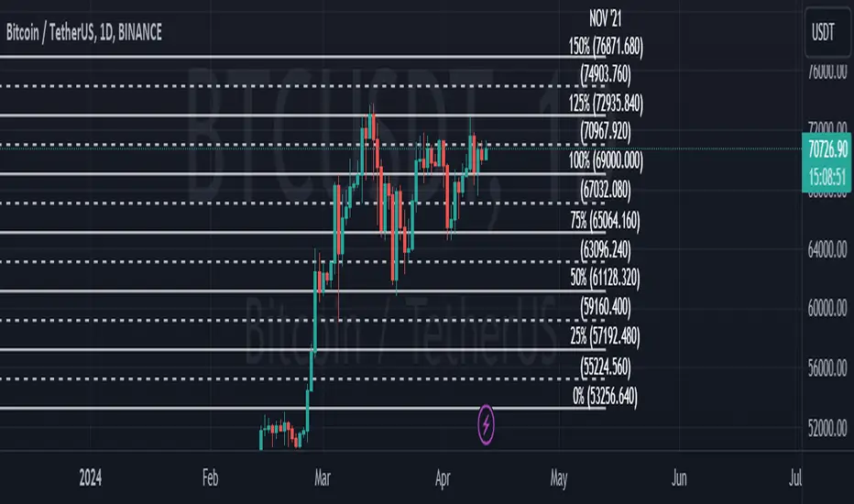854x504 pixels.
Task: Select Feb on the time axis
Action: [211, 477]
